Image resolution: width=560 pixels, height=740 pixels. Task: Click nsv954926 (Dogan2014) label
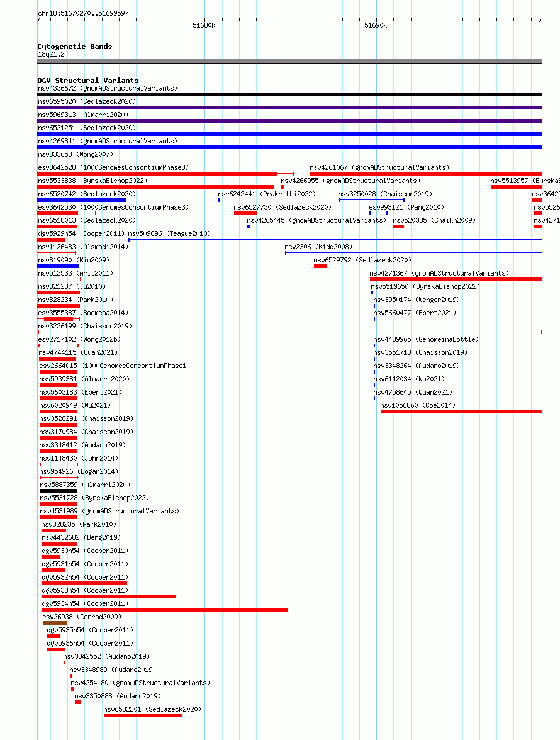[x=79, y=471]
